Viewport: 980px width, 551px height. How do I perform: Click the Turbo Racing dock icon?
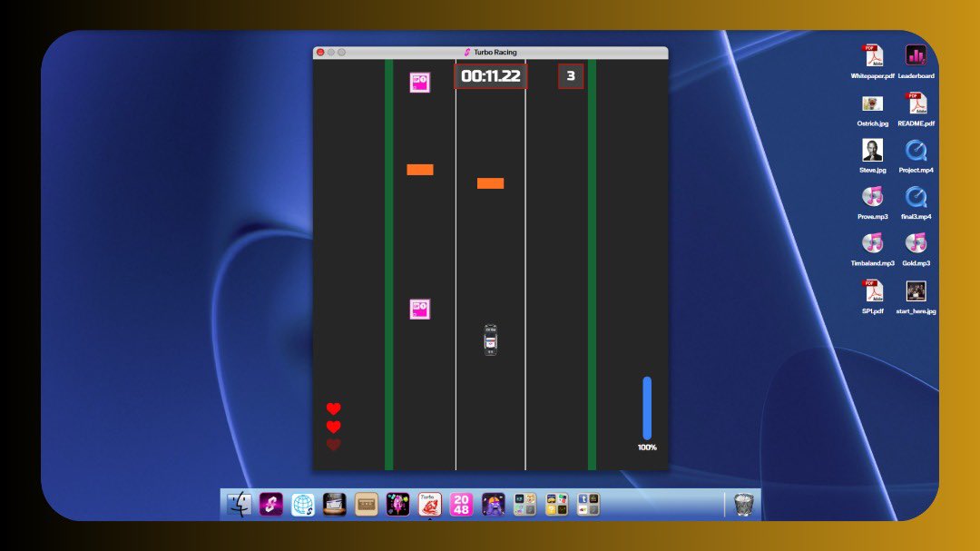429,504
